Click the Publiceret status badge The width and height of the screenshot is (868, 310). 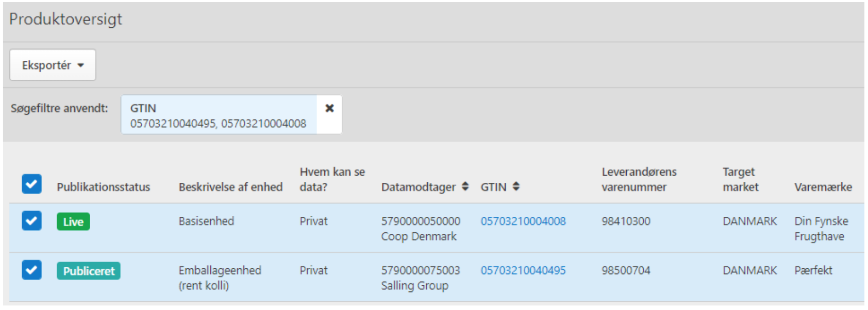(x=89, y=271)
